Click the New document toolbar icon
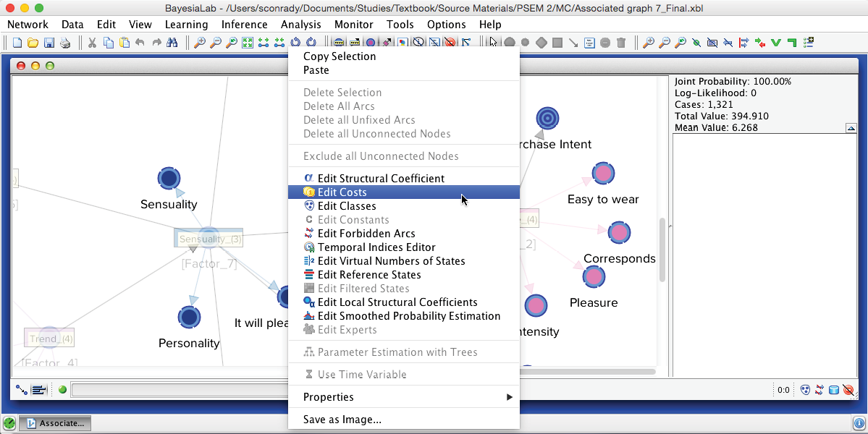 pos(17,43)
